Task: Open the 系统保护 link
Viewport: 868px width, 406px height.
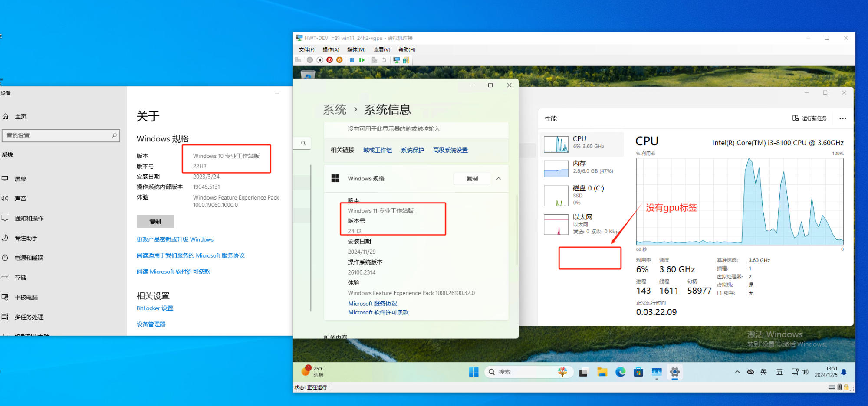Action: (x=412, y=150)
